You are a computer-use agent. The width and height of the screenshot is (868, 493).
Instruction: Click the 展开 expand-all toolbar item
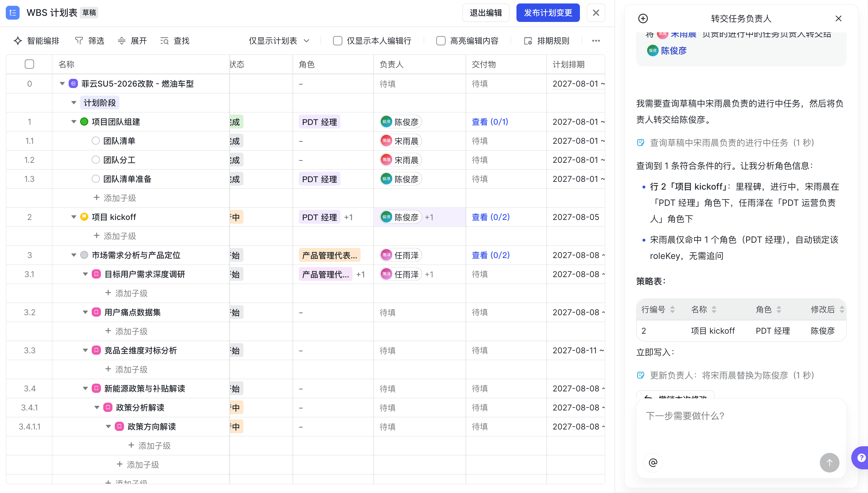[132, 41]
